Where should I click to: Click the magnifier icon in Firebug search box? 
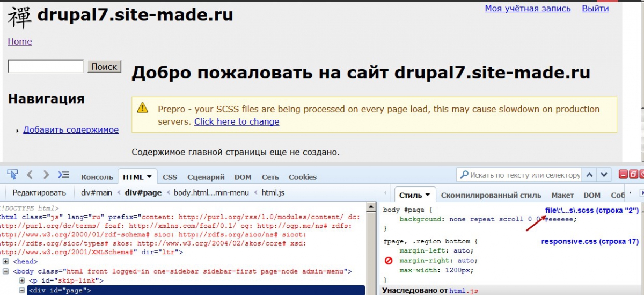click(x=464, y=175)
